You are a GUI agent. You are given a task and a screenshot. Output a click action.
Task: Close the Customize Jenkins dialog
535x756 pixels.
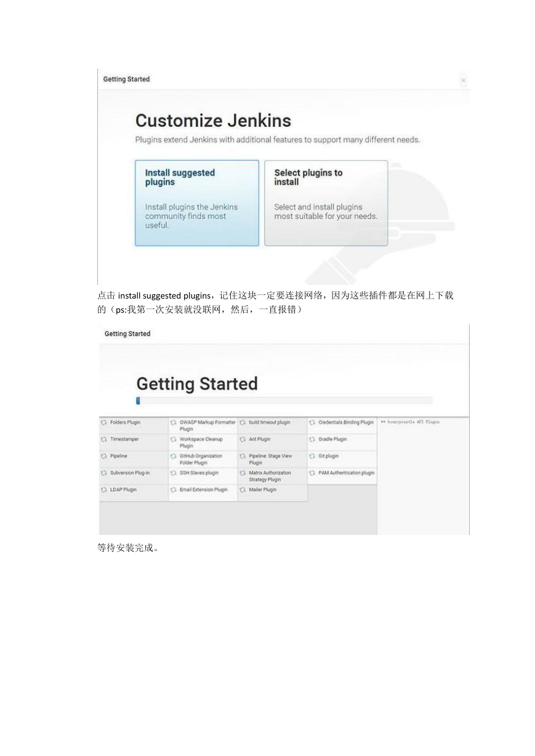pos(463,81)
